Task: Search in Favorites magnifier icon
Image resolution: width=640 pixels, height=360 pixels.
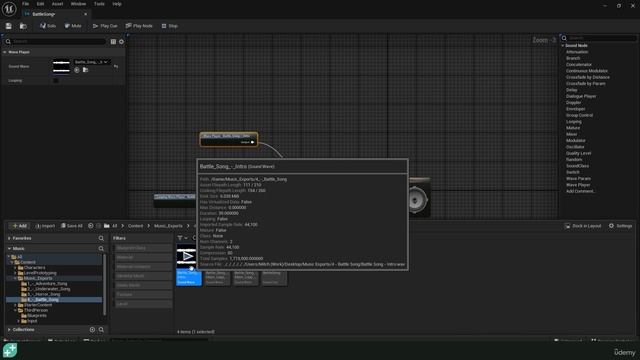Action: tap(101, 238)
